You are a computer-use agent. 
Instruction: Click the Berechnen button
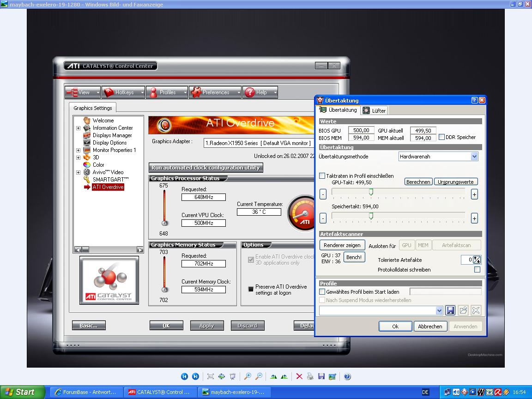pyautogui.click(x=418, y=182)
